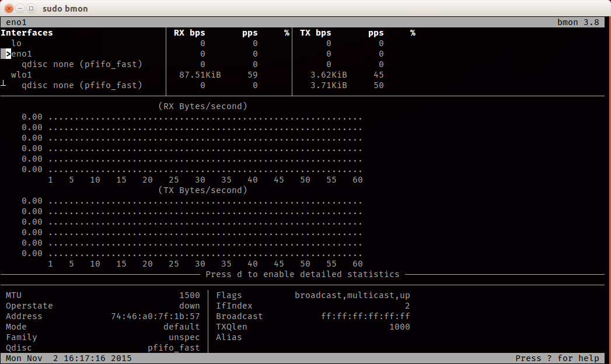Viewport: 611px width, 364px height.
Task: Click 'Press ? for help' text
Action: pyautogui.click(x=557, y=358)
